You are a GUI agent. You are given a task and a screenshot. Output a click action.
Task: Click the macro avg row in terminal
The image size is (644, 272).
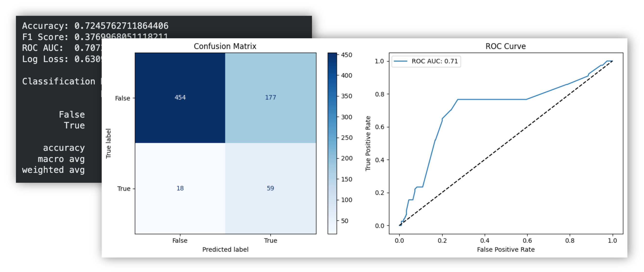[x=61, y=159]
